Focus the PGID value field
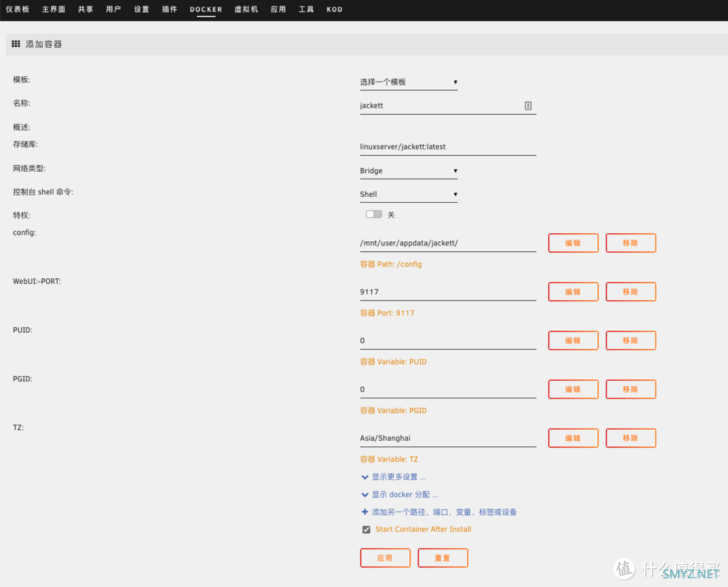This screenshot has width=728, height=587. coord(448,390)
